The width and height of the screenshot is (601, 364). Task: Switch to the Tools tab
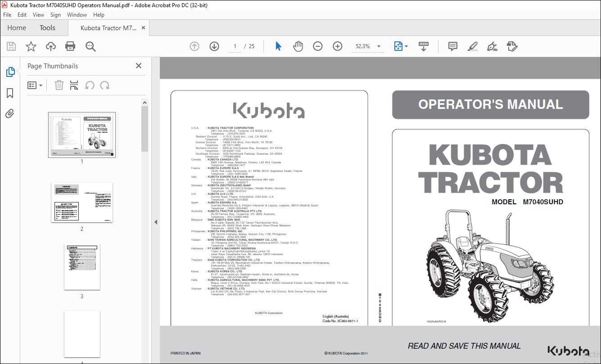tap(47, 28)
